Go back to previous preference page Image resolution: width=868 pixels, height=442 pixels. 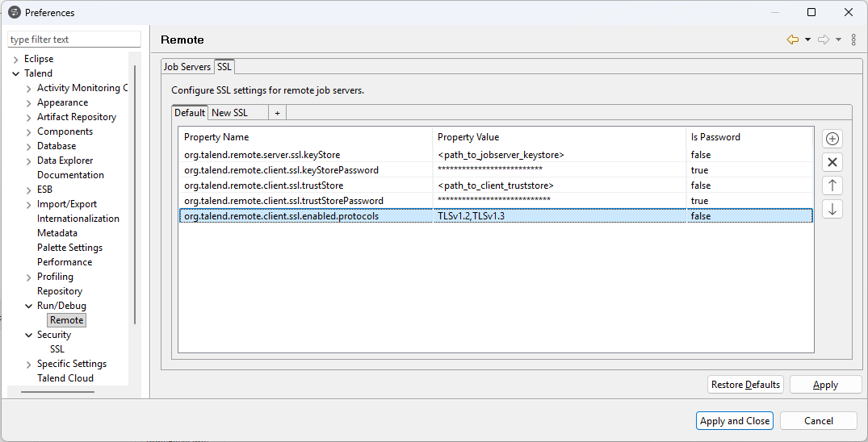(792, 40)
